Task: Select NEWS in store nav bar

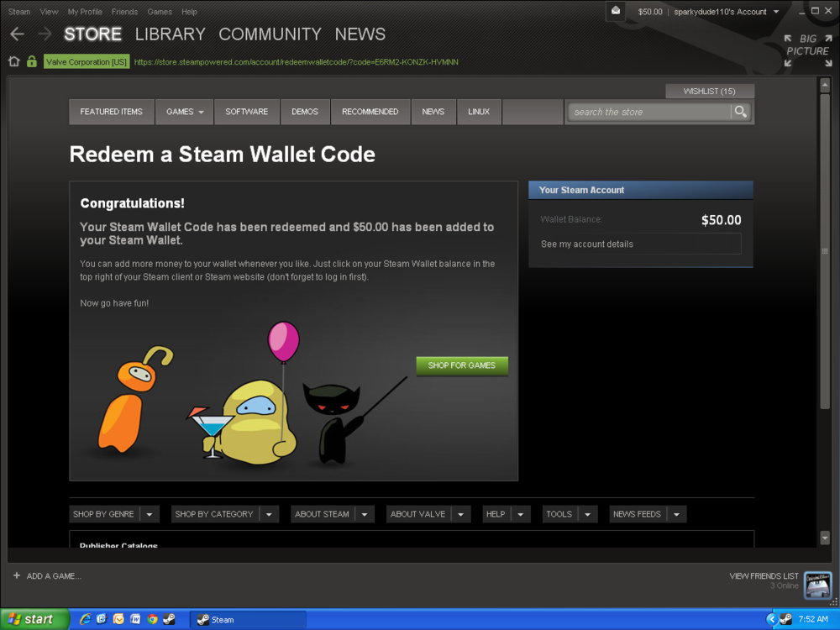Action: pyautogui.click(x=433, y=112)
